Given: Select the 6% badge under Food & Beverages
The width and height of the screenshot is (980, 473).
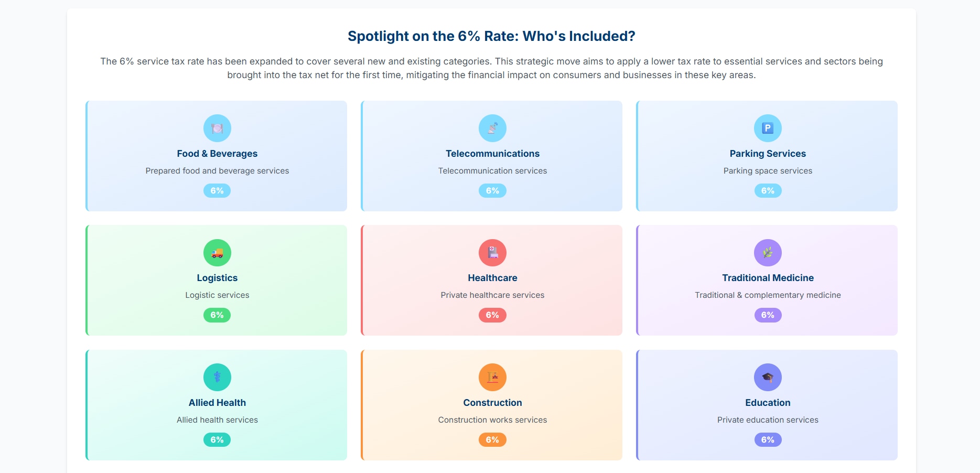Looking at the screenshot, I should 217,191.
